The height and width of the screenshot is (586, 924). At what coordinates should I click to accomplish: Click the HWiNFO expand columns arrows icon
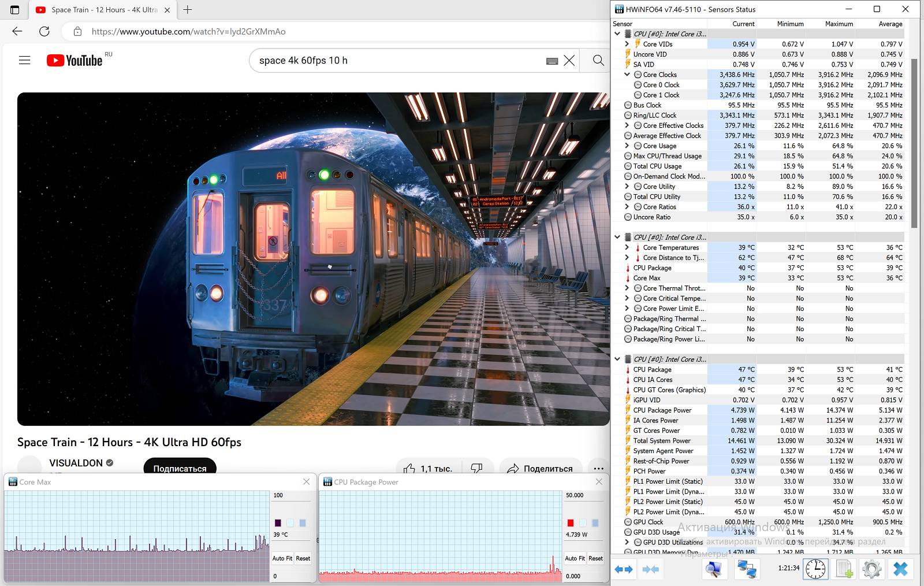[x=624, y=569]
